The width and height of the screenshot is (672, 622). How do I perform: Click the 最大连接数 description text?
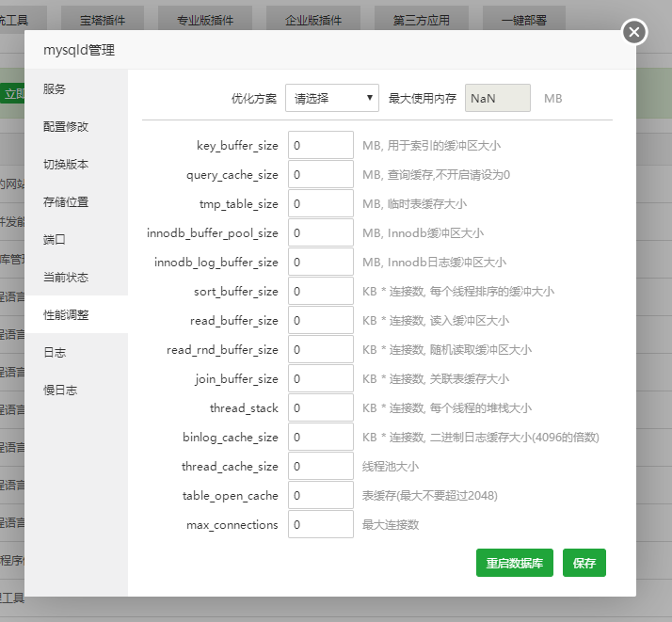point(391,524)
